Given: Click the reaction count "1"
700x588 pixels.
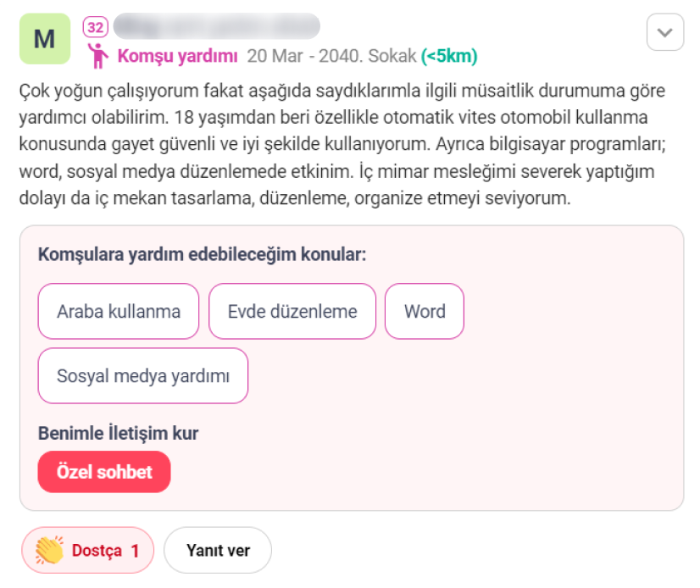Looking at the screenshot, I should pos(135,551).
